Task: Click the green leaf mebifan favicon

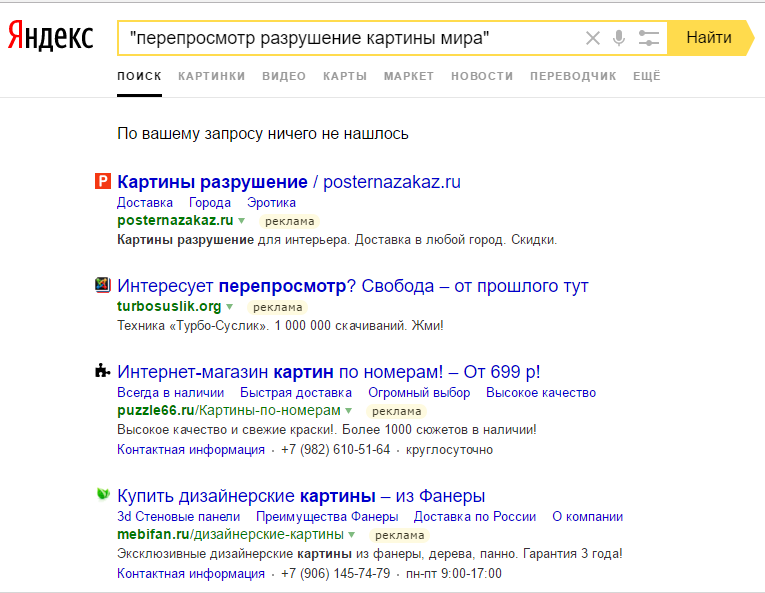Action: click(102, 495)
